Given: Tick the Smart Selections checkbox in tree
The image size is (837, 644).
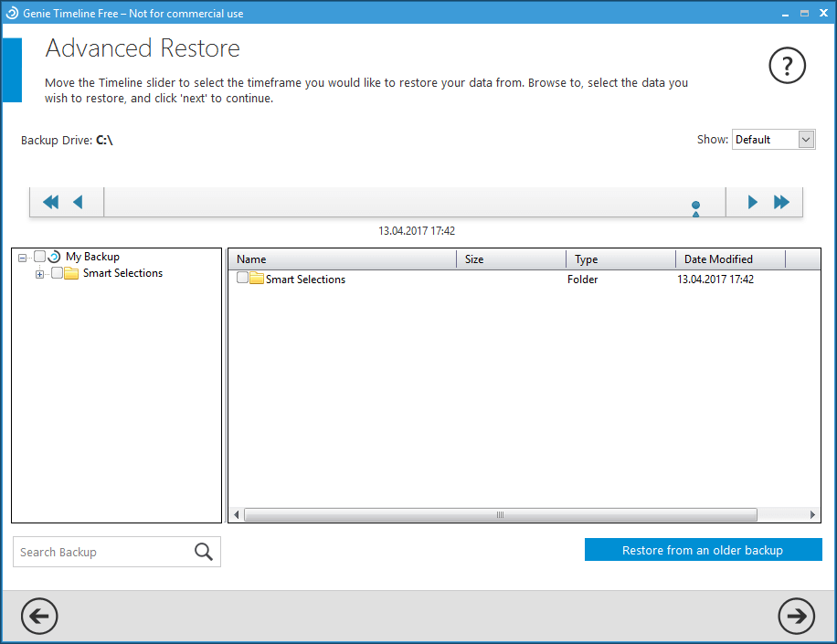Looking at the screenshot, I should (58, 273).
